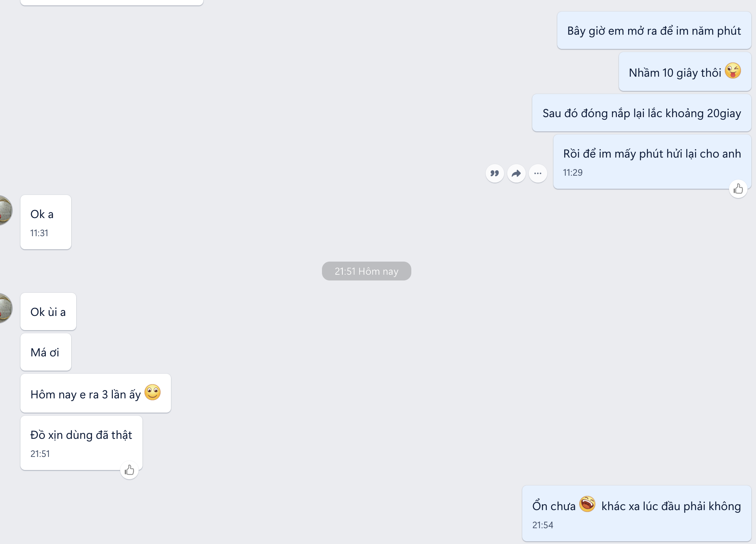Like the 'Đồ xịn dùng đã thật' message
Viewport: 756px width, 544px height.
click(129, 470)
